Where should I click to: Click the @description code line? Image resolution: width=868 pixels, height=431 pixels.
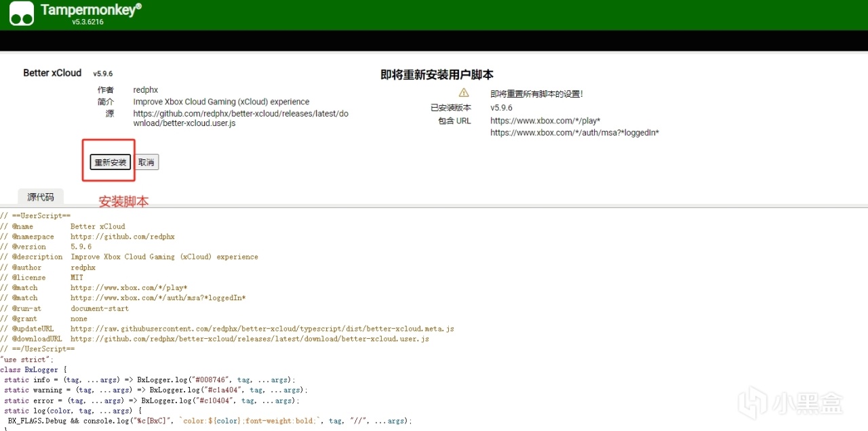point(129,257)
